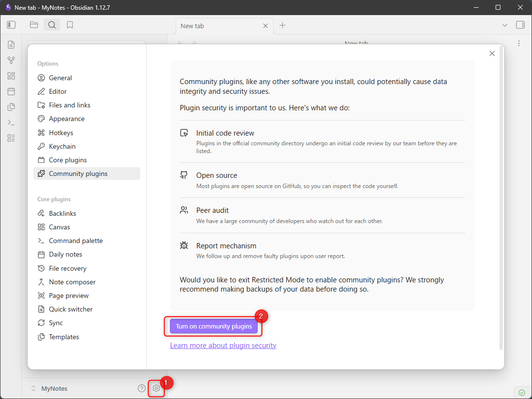532x399 pixels.
Task: Insert template ribbon icon
Action: (x=11, y=107)
